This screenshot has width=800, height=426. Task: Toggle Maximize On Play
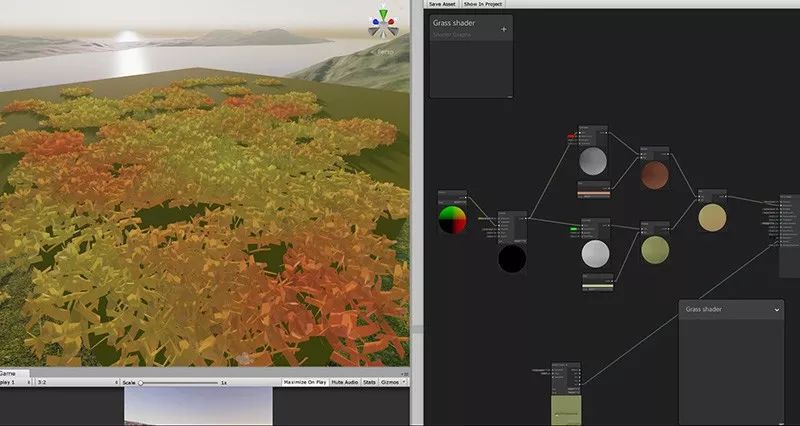point(307,382)
